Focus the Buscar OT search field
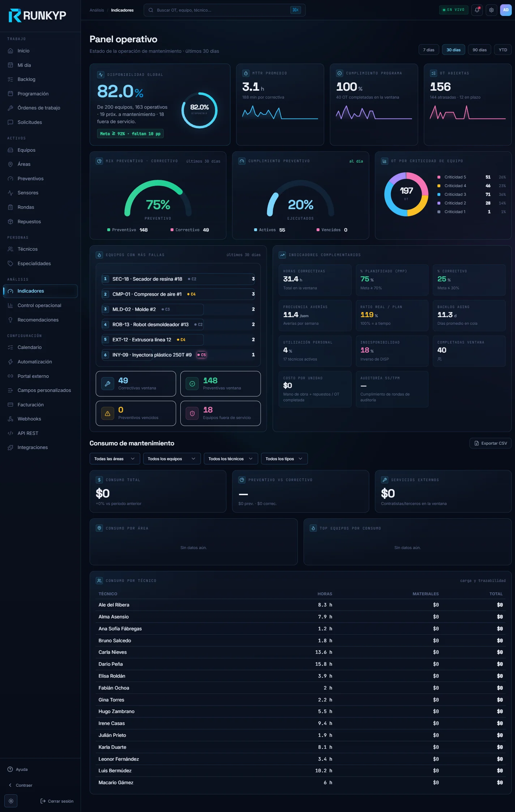 click(224, 10)
